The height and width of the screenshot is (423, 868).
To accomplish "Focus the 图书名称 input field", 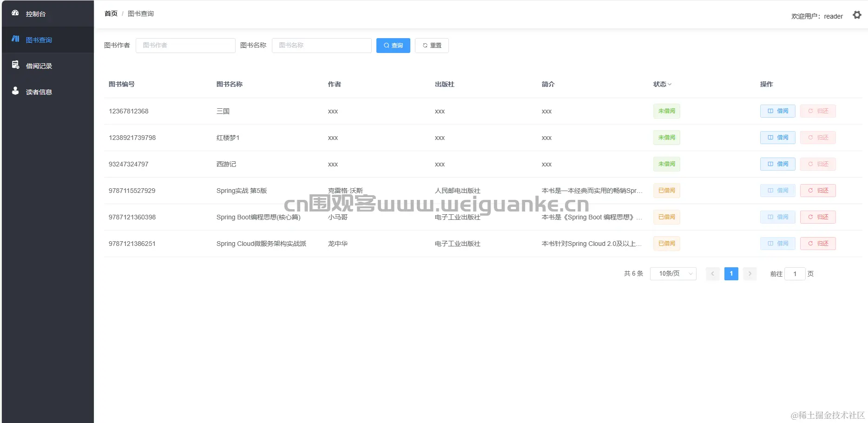I will coord(322,46).
